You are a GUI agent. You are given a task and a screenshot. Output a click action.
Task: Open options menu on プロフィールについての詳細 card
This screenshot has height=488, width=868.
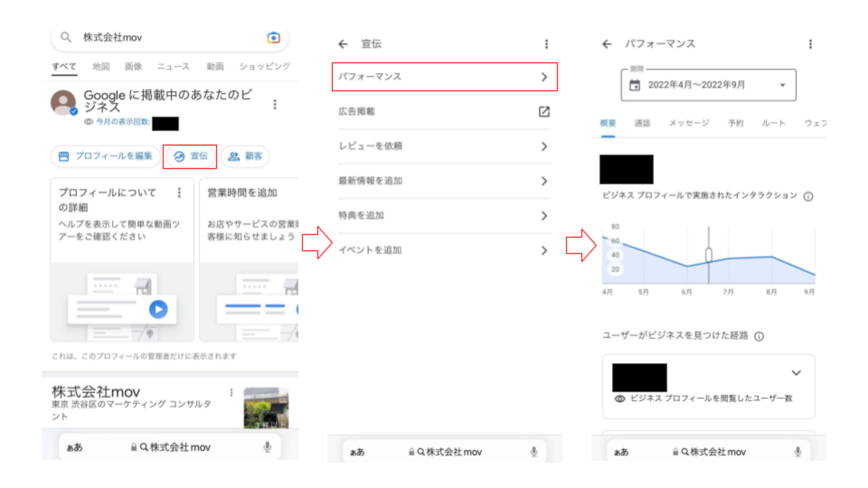click(179, 192)
